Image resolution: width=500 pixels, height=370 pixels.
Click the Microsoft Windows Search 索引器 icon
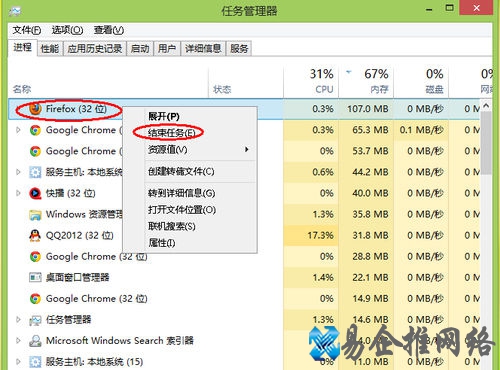[x=35, y=341]
